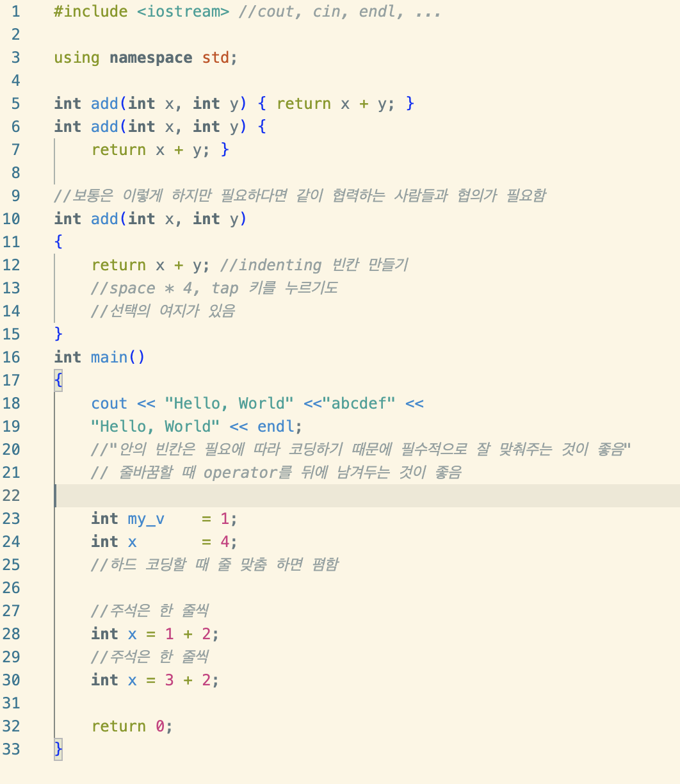The image size is (680, 784).
Task: Click "cout" on line 18
Action: tap(109, 404)
